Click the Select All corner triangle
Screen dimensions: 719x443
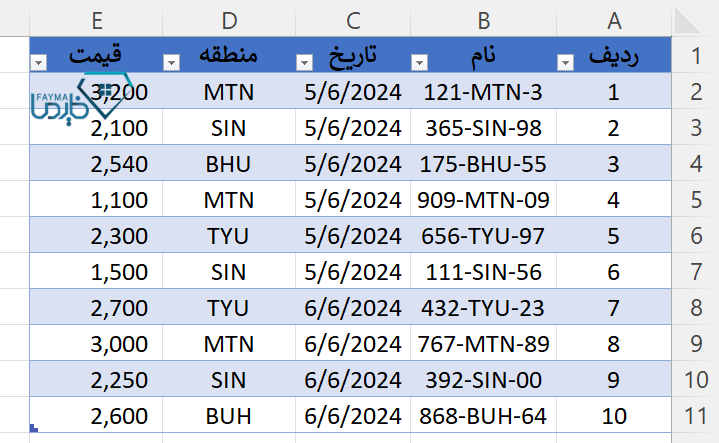[688, 21]
